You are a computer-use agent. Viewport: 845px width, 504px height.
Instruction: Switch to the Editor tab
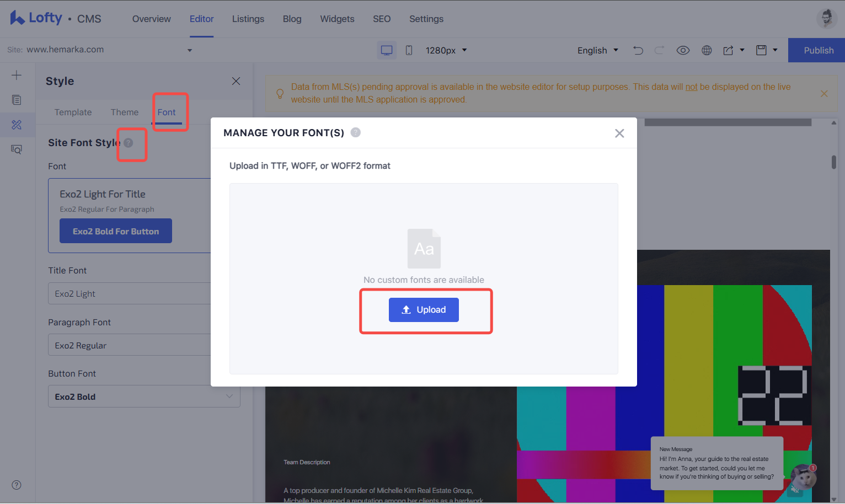pyautogui.click(x=201, y=19)
